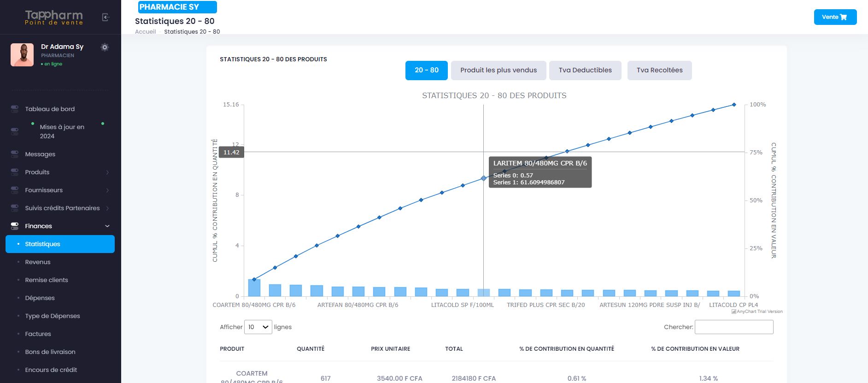This screenshot has height=383, width=868.
Task: Click the toggle icon beside Messages
Action: click(15, 154)
